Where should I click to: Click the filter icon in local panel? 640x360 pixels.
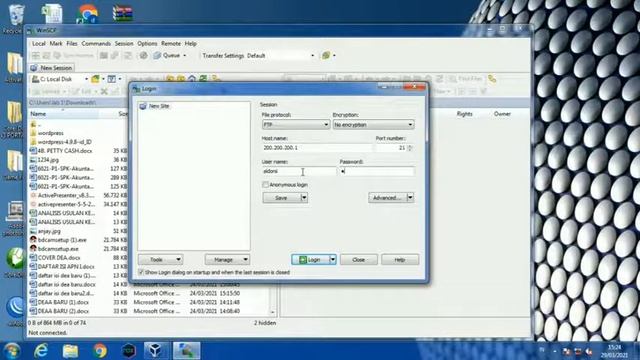[x=111, y=79]
